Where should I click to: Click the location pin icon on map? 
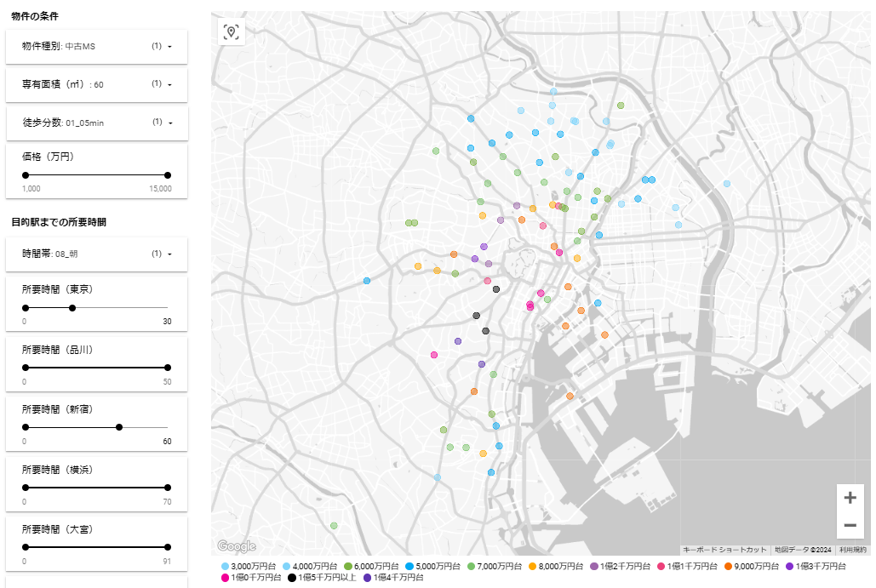(x=232, y=32)
